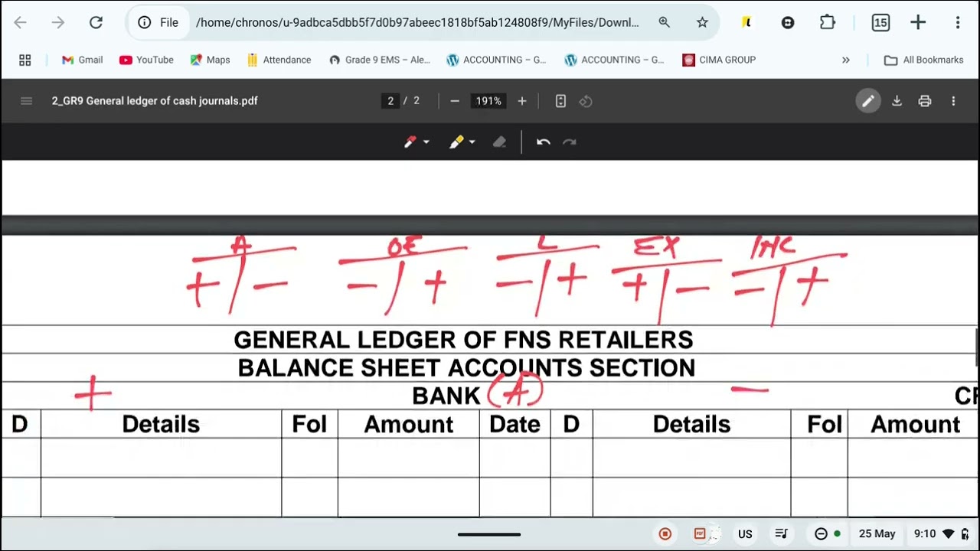Click the PDF vertical scrollbar
Viewport: 980px width, 551px height.
click(x=977, y=347)
